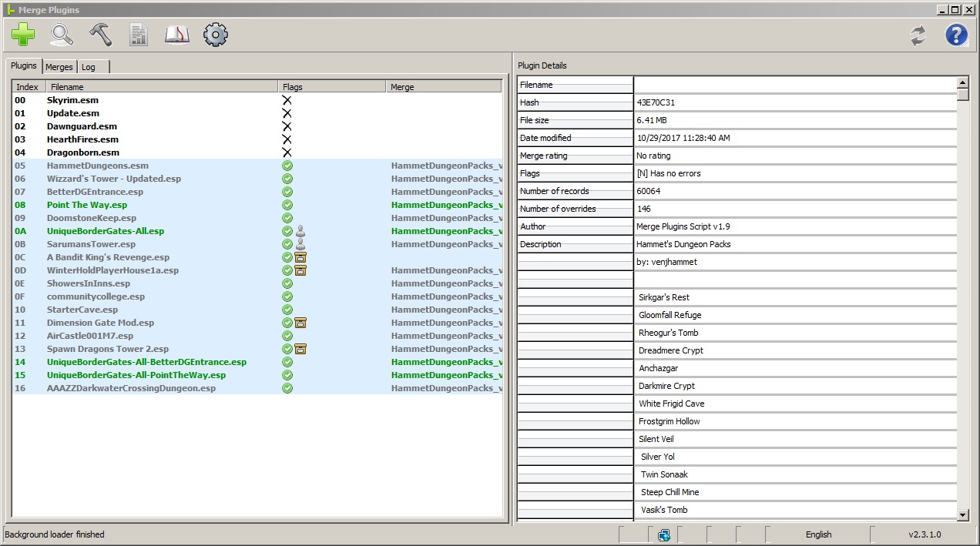
Task: Open the report document toolbar icon
Action: tap(139, 35)
